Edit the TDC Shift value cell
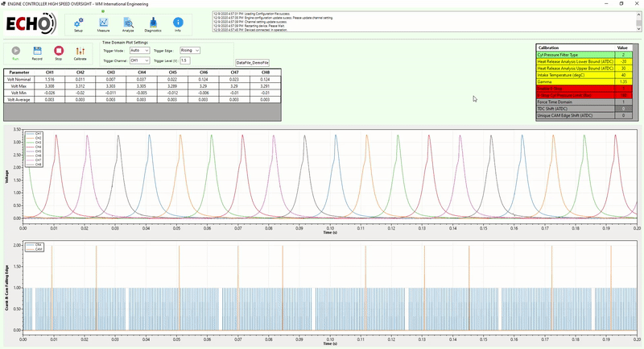This screenshot has height=349, width=644. 623,109
